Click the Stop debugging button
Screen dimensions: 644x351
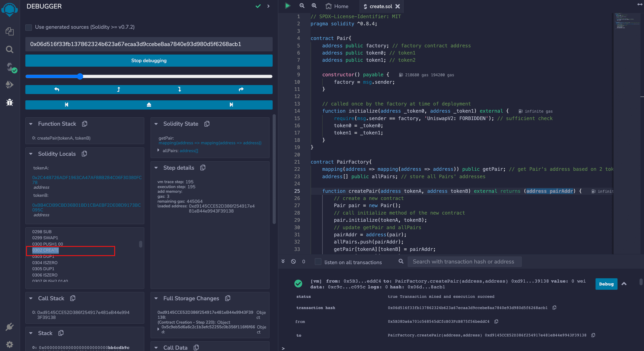[x=149, y=61]
